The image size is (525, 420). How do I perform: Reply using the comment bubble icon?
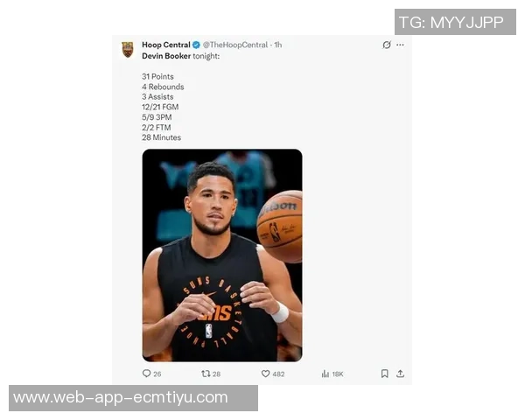(146, 374)
